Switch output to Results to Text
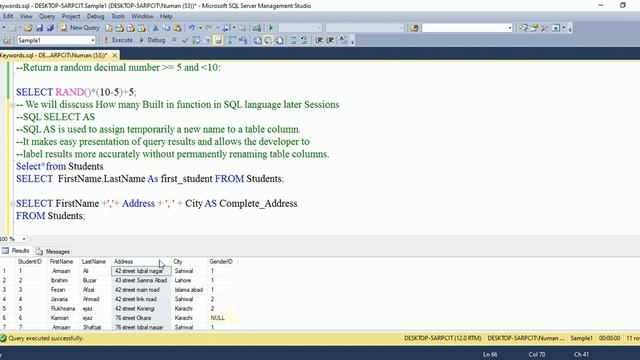The width and height of the screenshot is (640, 360). pos(257,40)
